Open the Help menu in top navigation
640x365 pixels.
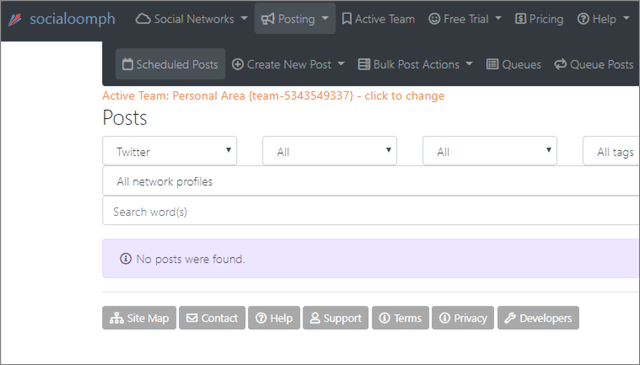click(603, 19)
